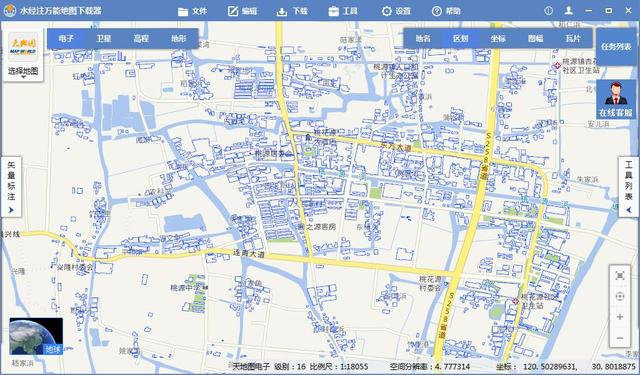Select the 地名 search tab
Viewport: 640px width, 375px height.
[x=423, y=38]
